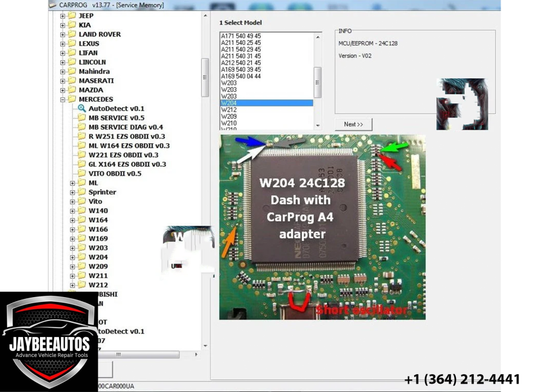Click the AutoDetect v0.1 magnifier icon under MERCEDES
The width and height of the screenshot is (549, 392).
coord(82,109)
